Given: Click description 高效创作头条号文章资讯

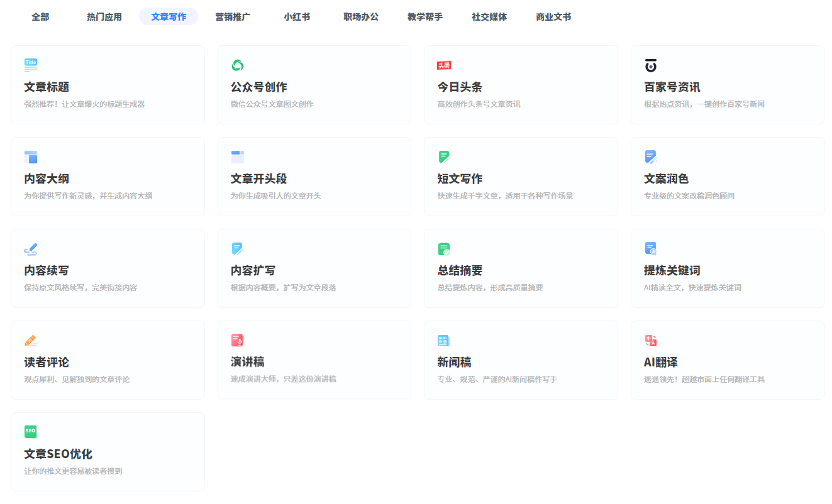Looking at the screenshot, I should coord(479,104).
